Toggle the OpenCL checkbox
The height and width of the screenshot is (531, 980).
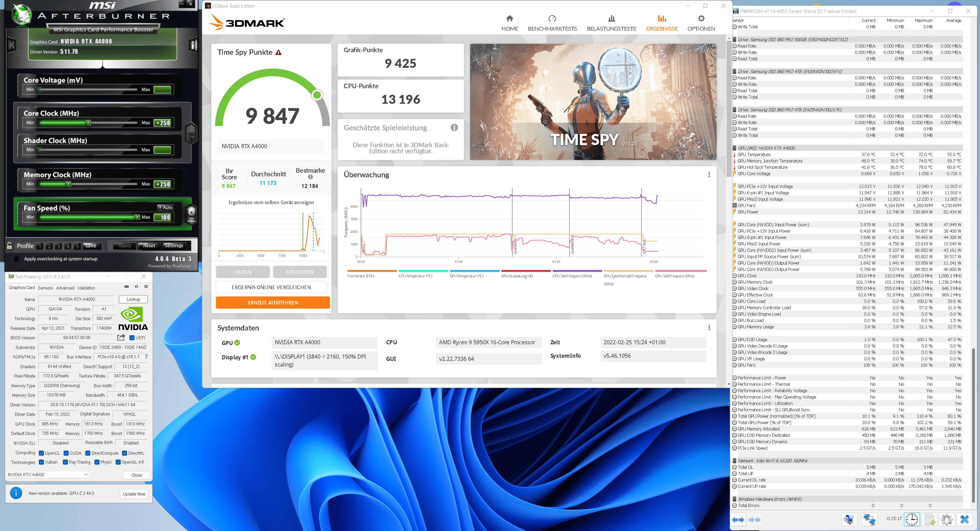pos(41,453)
